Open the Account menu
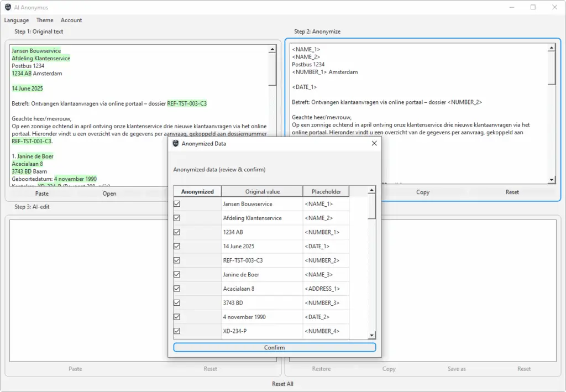Image resolution: width=566 pixels, height=392 pixels. tap(71, 20)
